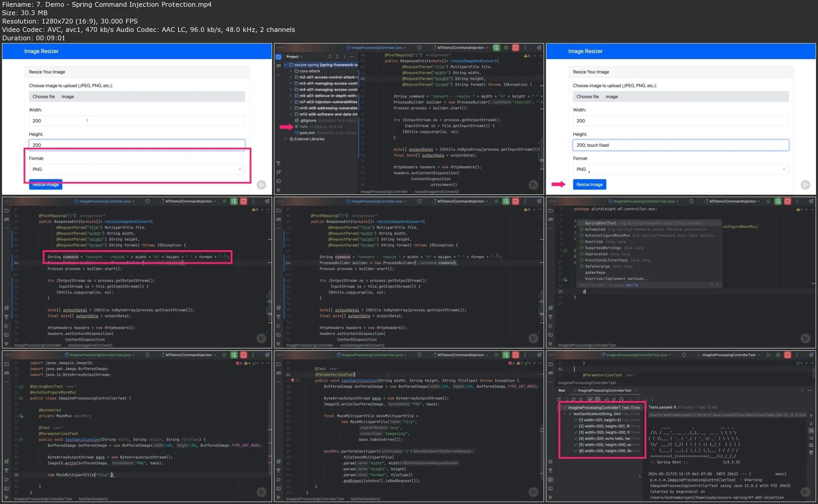Open test history clock icon in the Run panel

(x=621, y=399)
